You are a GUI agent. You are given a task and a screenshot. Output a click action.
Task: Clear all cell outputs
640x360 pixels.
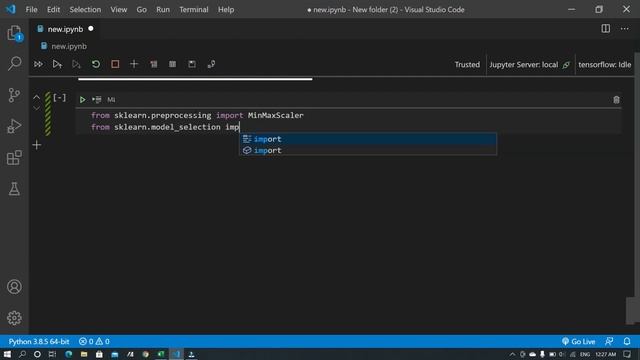coord(153,64)
